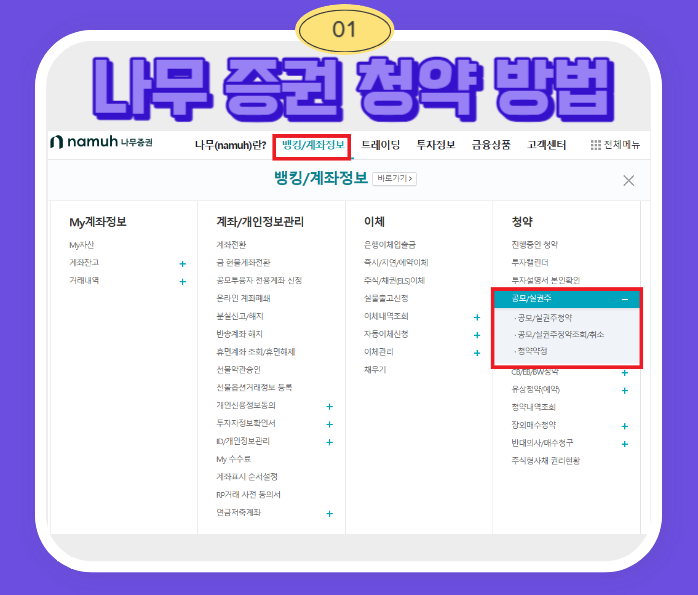The width and height of the screenshot is (698, 595).
Task: Expand the 이체내역조회 plus icon
Action: click(x=477, y=317)
